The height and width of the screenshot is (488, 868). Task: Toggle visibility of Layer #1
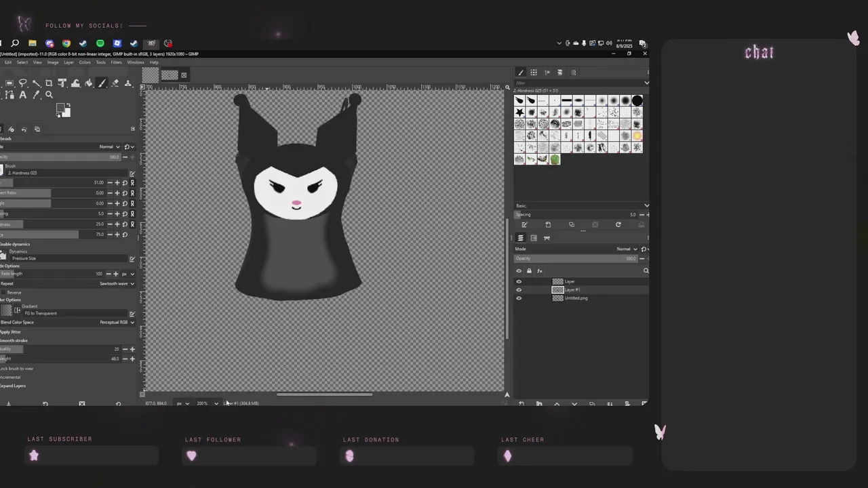pos(519,289)
